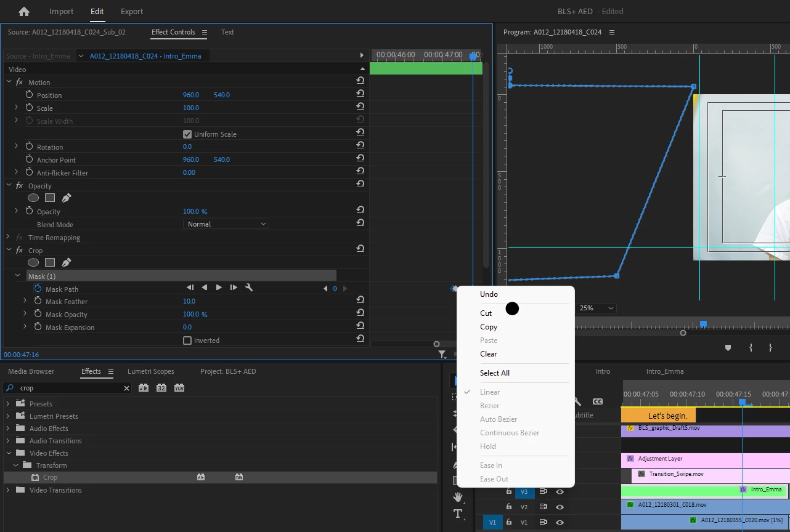Hide track V2 output with eye icon
790x532 pixels.
click(x=560, y=507)
